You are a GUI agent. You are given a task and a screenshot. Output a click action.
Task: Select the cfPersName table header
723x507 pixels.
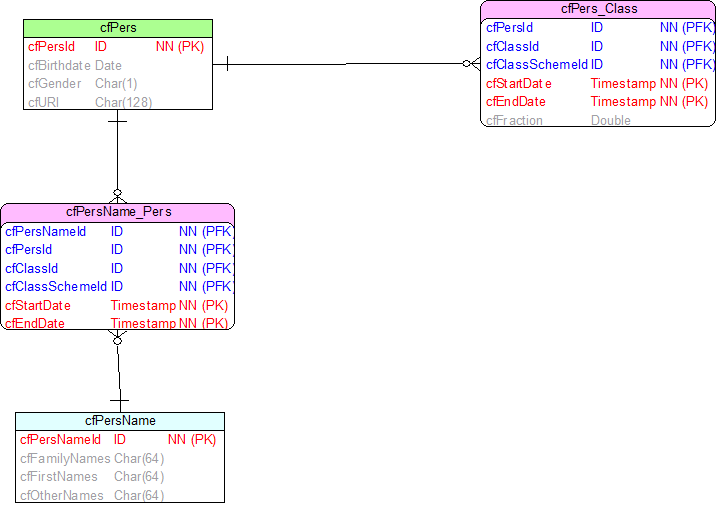click(120, 421)
